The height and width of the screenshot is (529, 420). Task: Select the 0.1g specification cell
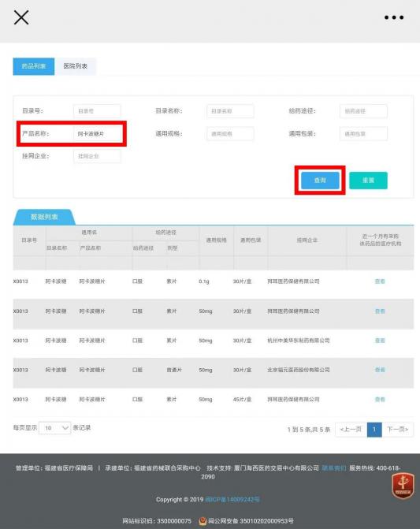[x=204, y=281]
